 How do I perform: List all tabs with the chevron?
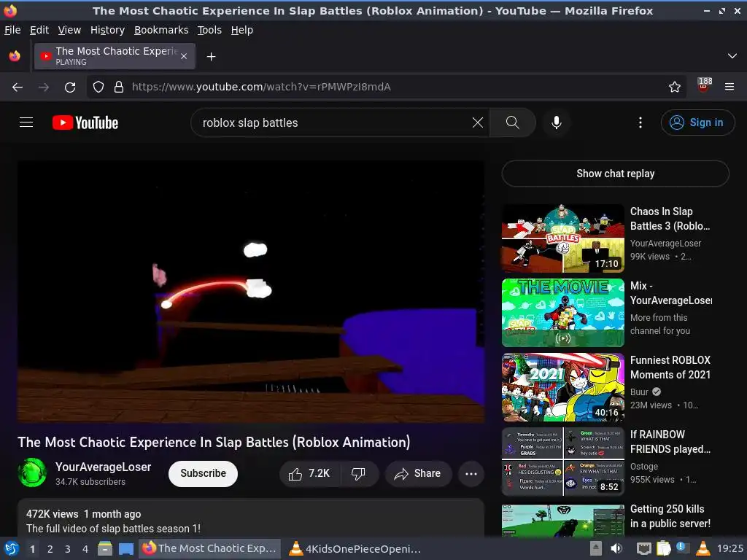pos(732,56)
